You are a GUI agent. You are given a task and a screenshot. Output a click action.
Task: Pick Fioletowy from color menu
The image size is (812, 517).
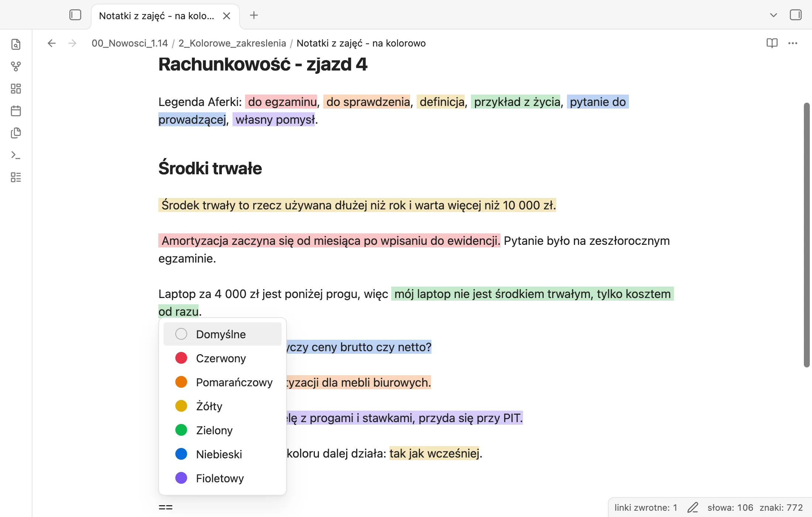tap(223, 478)
